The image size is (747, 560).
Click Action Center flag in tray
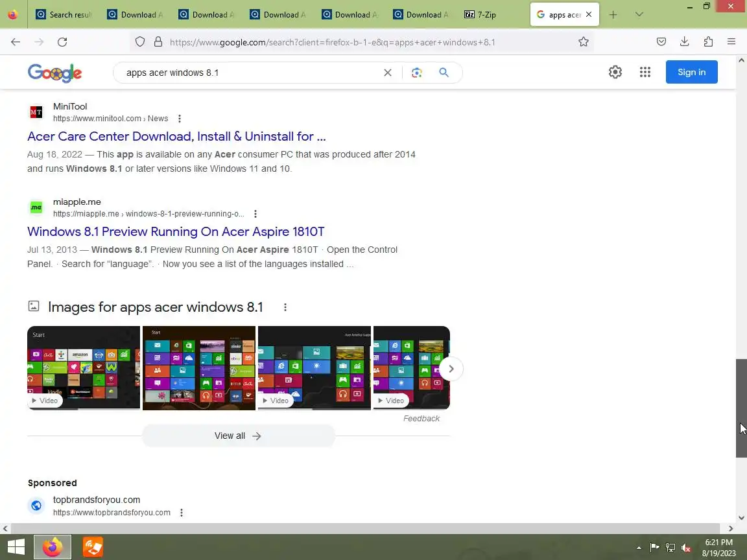point(654,548)
